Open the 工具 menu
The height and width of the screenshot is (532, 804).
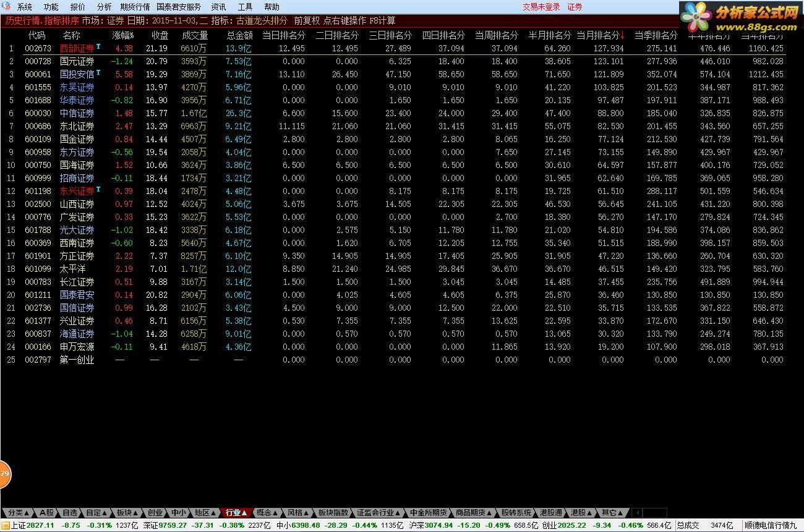click(x=246, y=7)
